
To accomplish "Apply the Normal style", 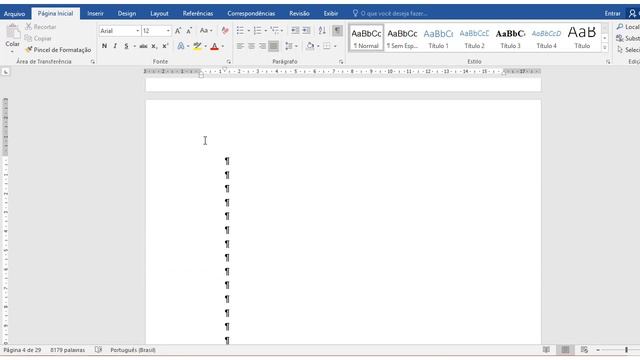I will tap(367, 38).
